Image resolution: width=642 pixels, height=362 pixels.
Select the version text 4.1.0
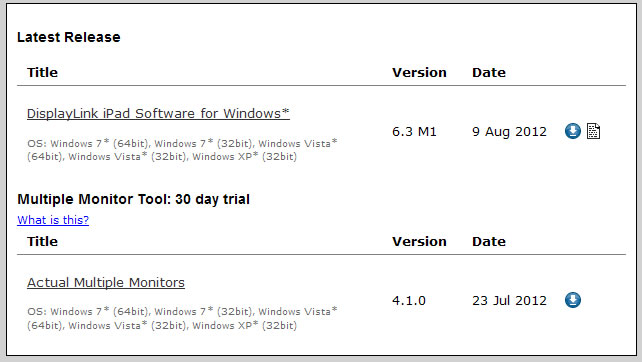tap(409, 301)
